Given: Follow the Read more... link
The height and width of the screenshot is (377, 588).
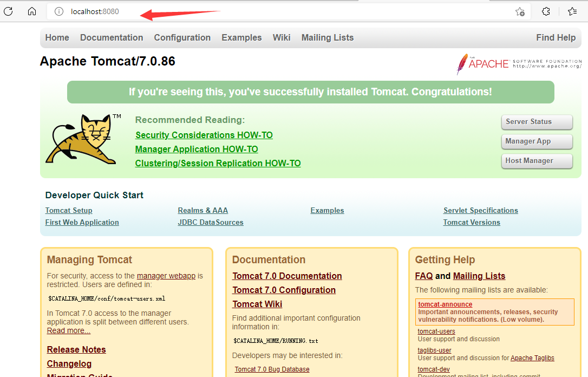Looking at the screenshot, I should tap(69, 330).
